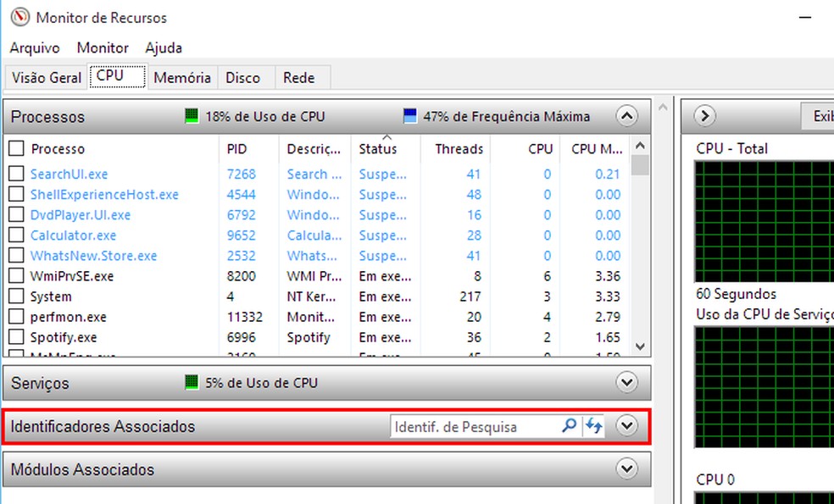
Task: Click the WMI Pr... description cell
Action: tap(314, 276)
